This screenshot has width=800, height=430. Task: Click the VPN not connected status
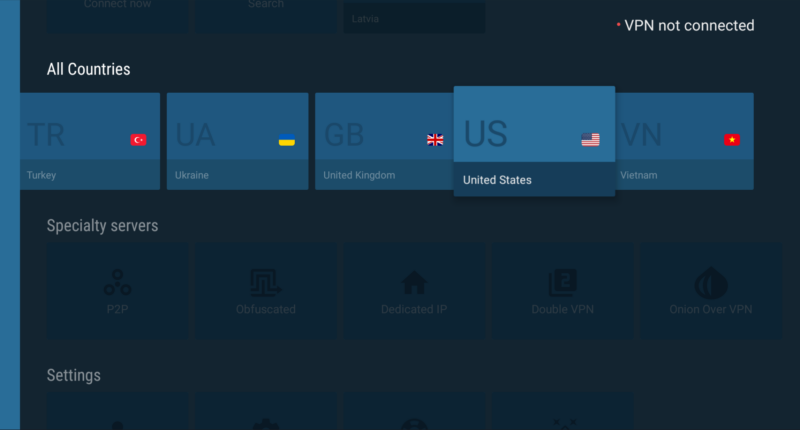point(685,26)
